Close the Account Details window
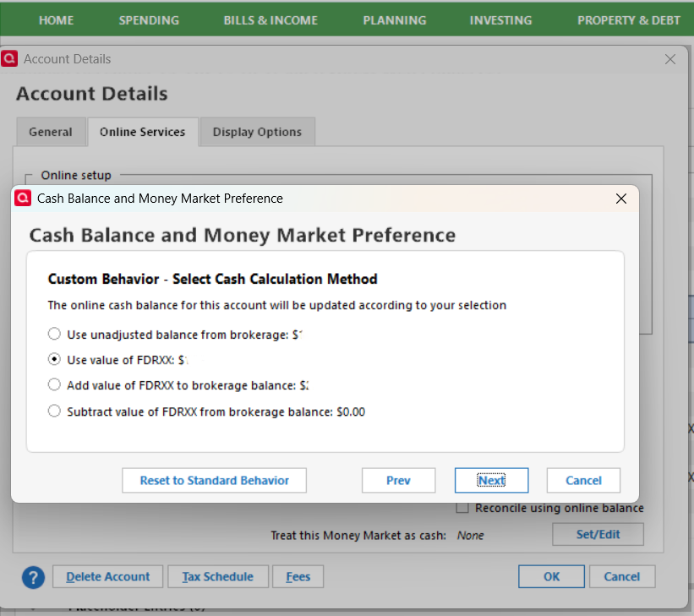694x616 pixels. pyautogui.click(x=670, y=59)
